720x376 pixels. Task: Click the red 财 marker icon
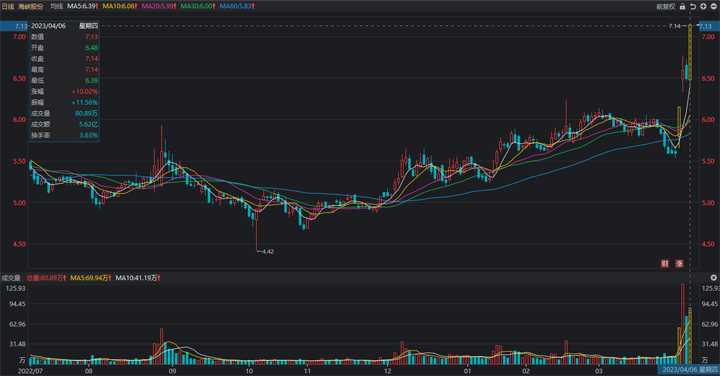pyautogui.click(x=664, y=263)
